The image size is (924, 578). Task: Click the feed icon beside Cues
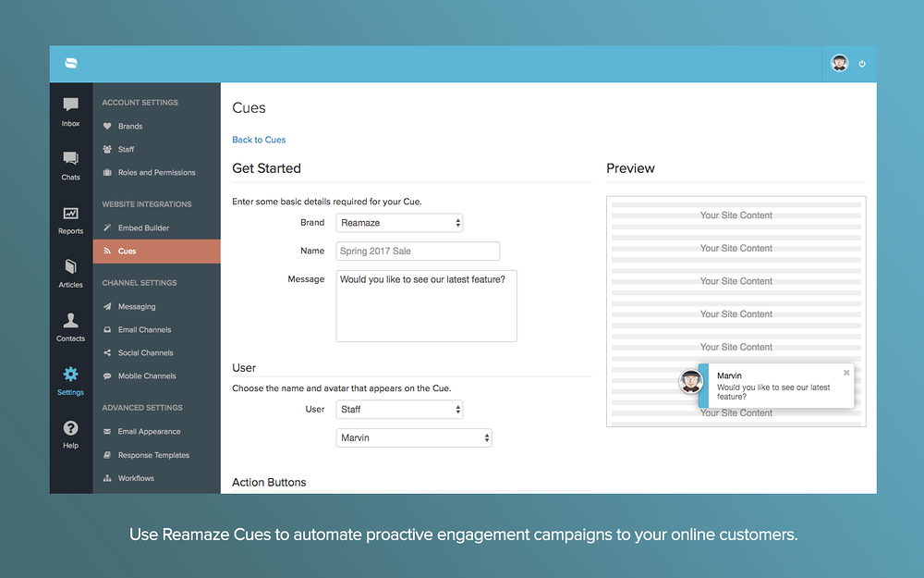(x=107, y=251)
